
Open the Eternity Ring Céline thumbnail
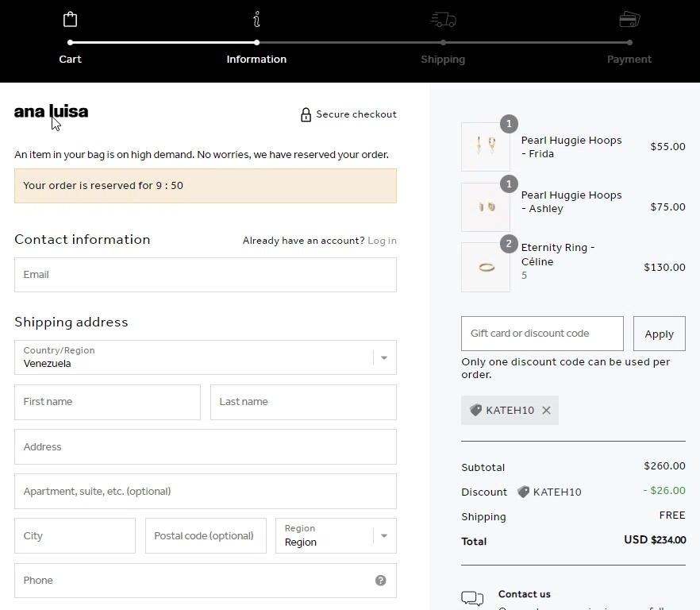486,268
